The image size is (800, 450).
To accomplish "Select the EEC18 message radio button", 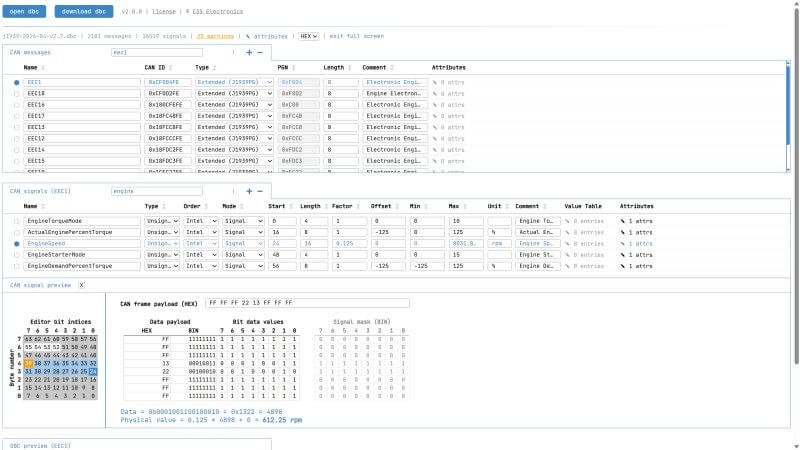I will pos(17,93).
